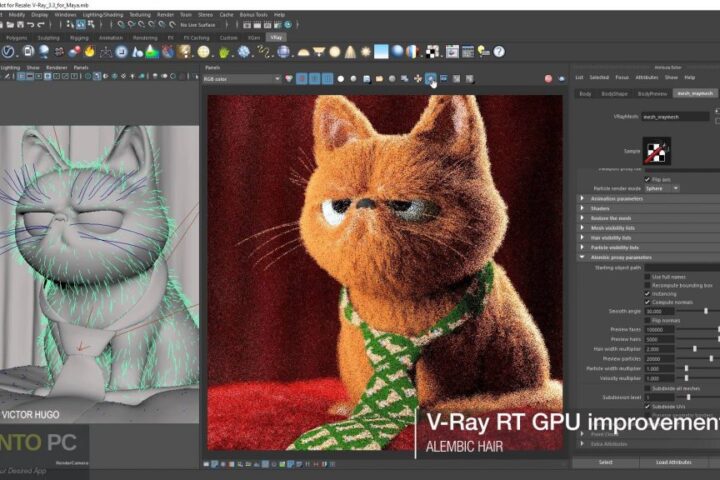Enable the Use full names checkbox

(647, 277)
